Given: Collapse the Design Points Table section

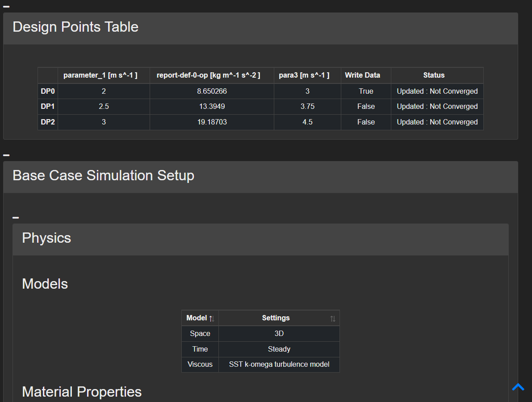Looking at the screenshot, I should [x=6, y=6].
